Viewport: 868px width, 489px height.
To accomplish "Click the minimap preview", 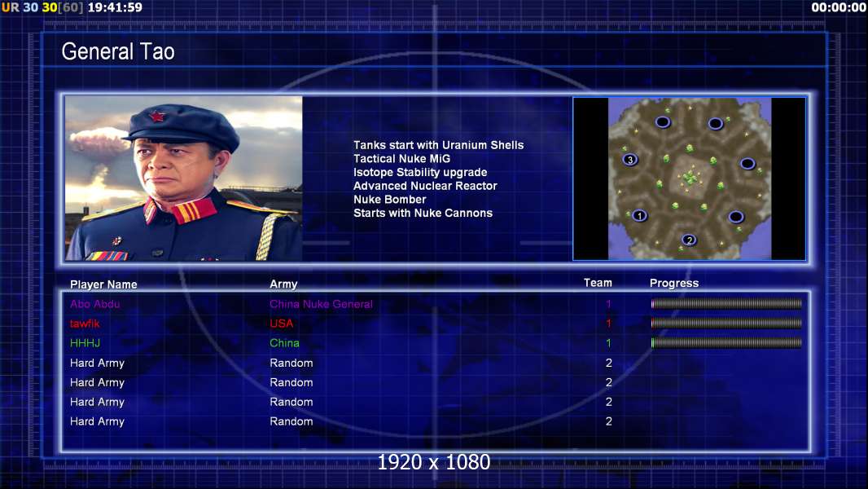I will coord(689,178).
